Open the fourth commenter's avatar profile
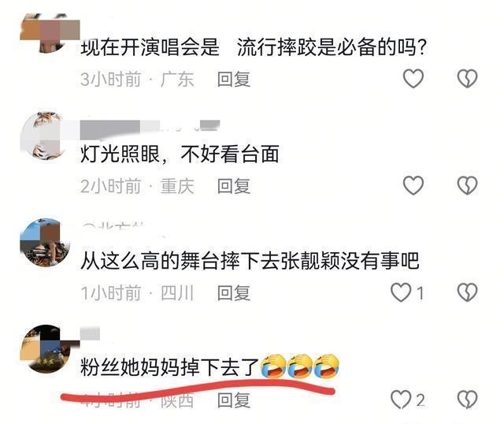Image resolution: width=504 pixels, height=424 pixels. [46, 349]
